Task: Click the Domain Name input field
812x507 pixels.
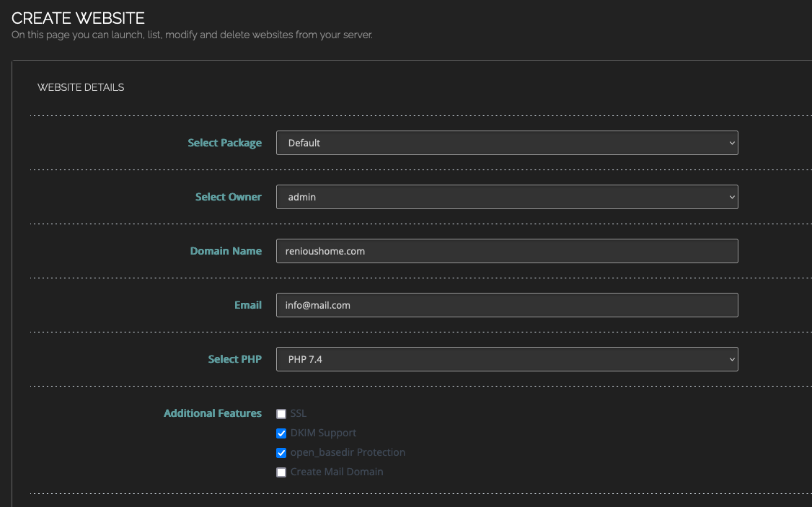Action: tap(507, 251)
